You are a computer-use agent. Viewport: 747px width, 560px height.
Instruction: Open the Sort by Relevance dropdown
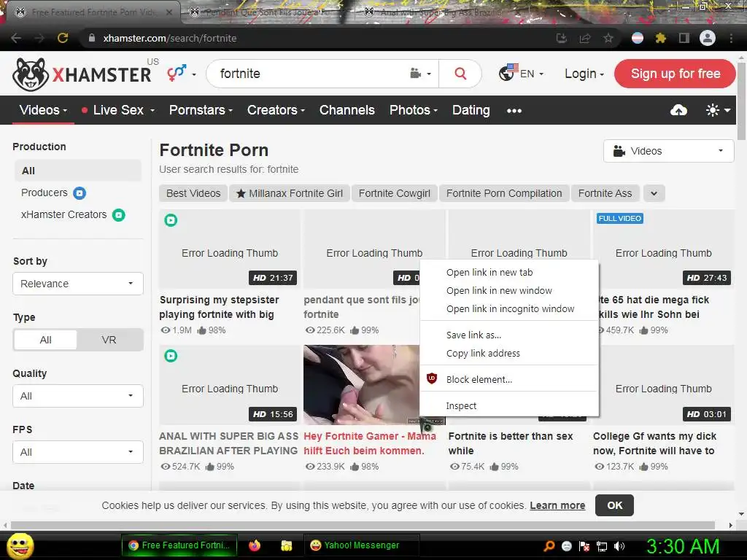[77, 284]
